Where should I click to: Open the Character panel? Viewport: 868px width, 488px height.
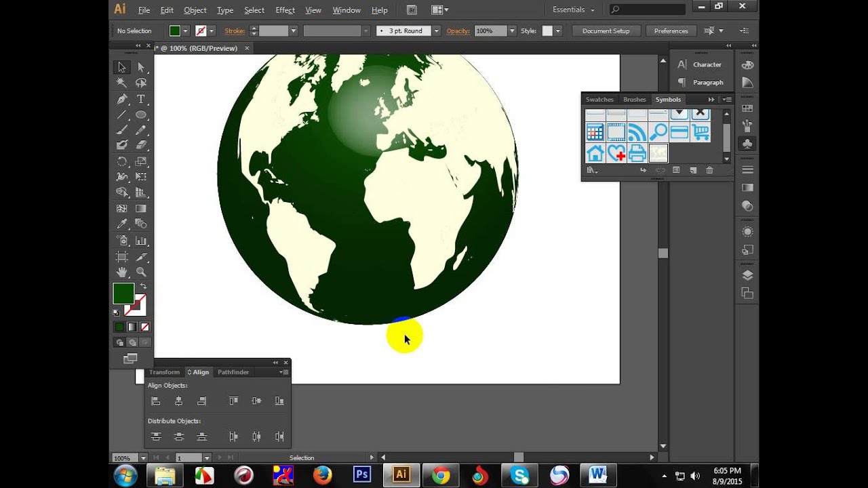click(701, 64)
